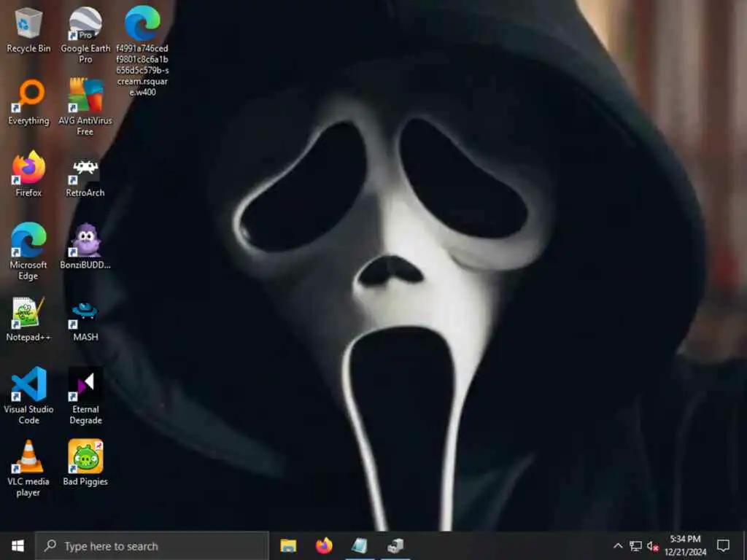Open the Recycle Bin desktop icon

click(x=28, y=29)
